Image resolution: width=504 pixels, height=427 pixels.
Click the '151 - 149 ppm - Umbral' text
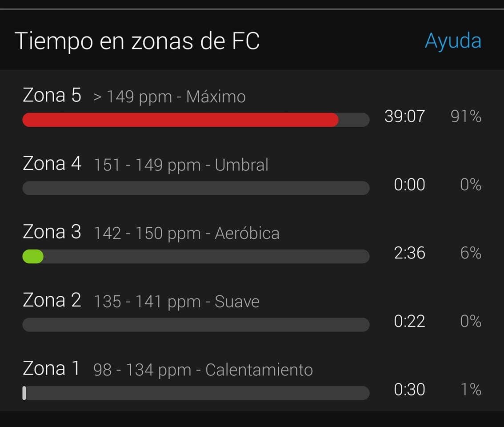(181, 165)
